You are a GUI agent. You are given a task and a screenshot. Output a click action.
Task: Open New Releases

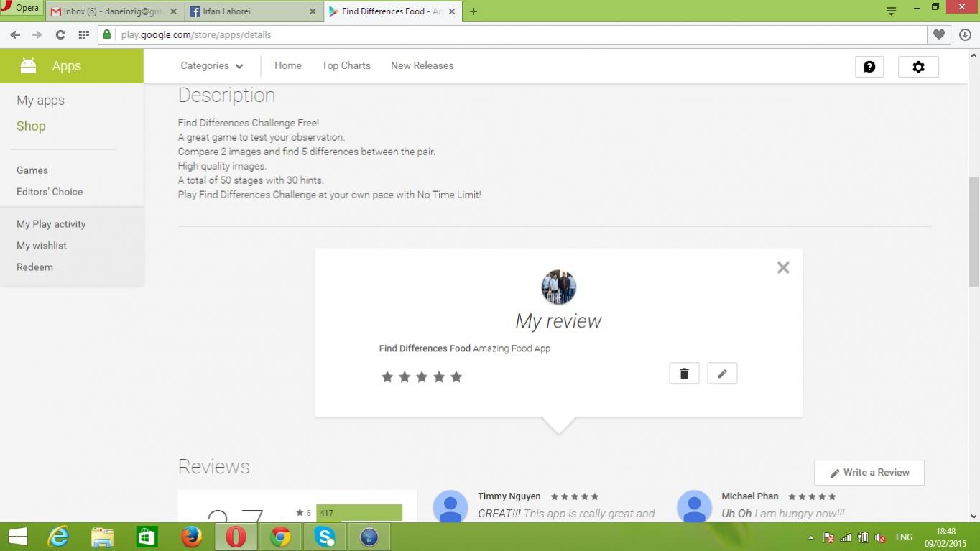pyautogui.click(x=422, y=65)
